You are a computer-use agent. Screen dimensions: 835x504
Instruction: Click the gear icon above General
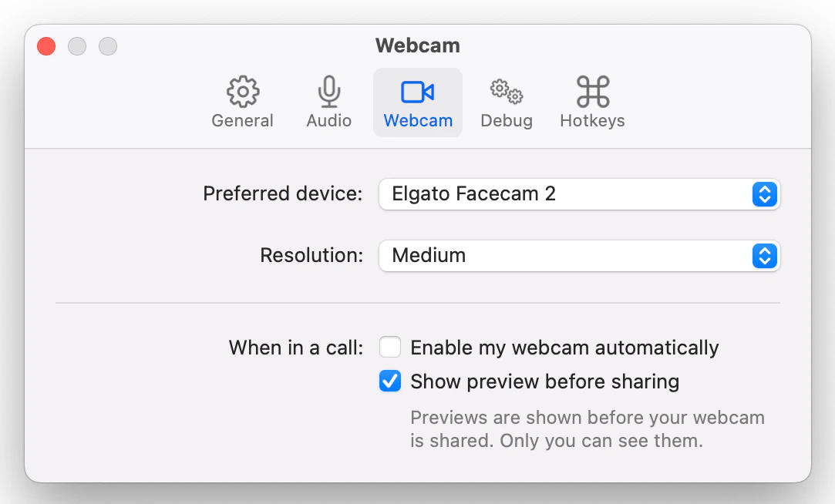[242, 90]
